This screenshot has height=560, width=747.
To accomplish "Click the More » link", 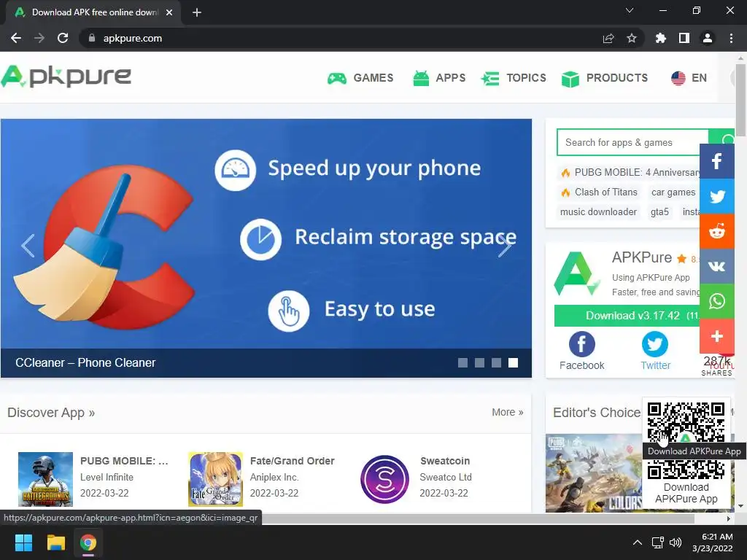I will pyautogui.click(x=508, y=413).
